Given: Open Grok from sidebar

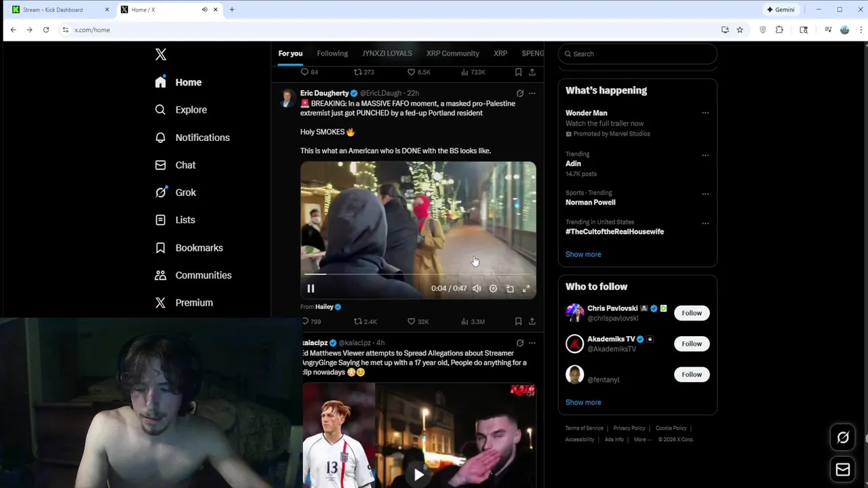Looking at the screenshot, I should [x=176, y=192].
